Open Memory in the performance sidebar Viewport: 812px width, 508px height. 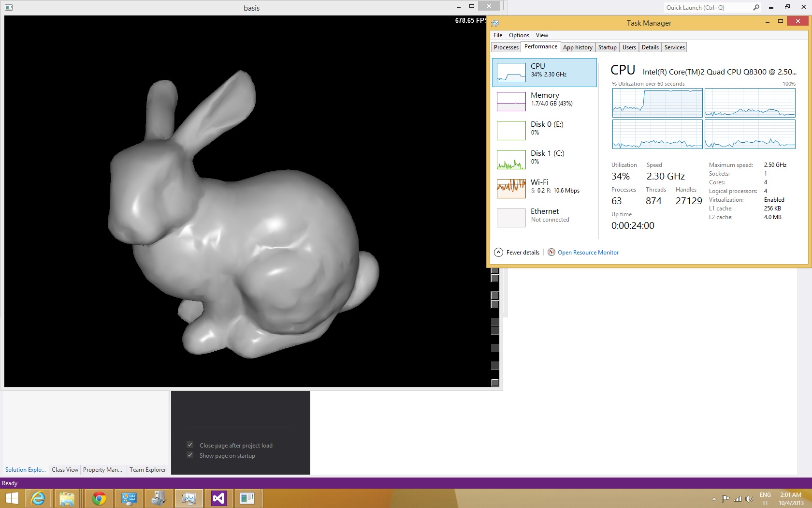[x=544, y=102]
